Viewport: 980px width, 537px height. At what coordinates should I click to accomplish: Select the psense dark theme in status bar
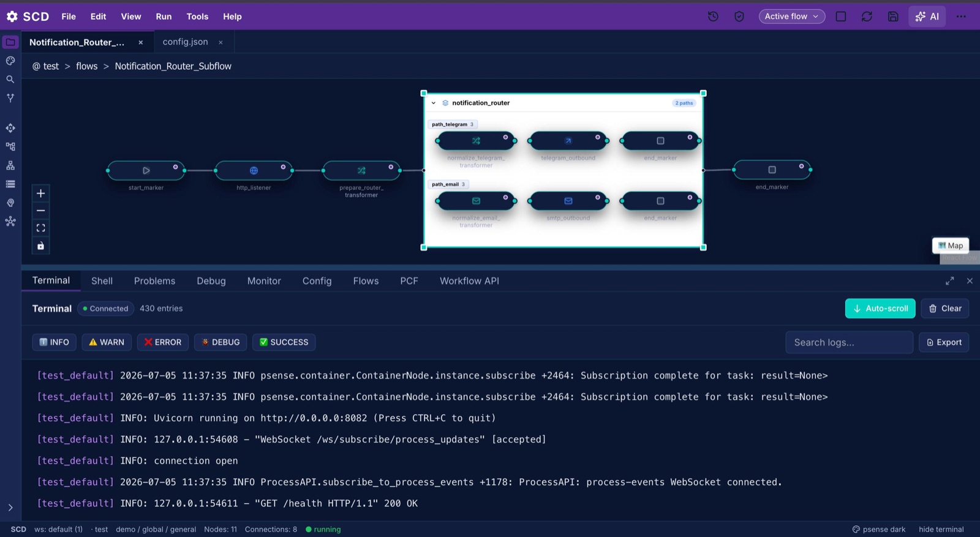coord(878,530)
